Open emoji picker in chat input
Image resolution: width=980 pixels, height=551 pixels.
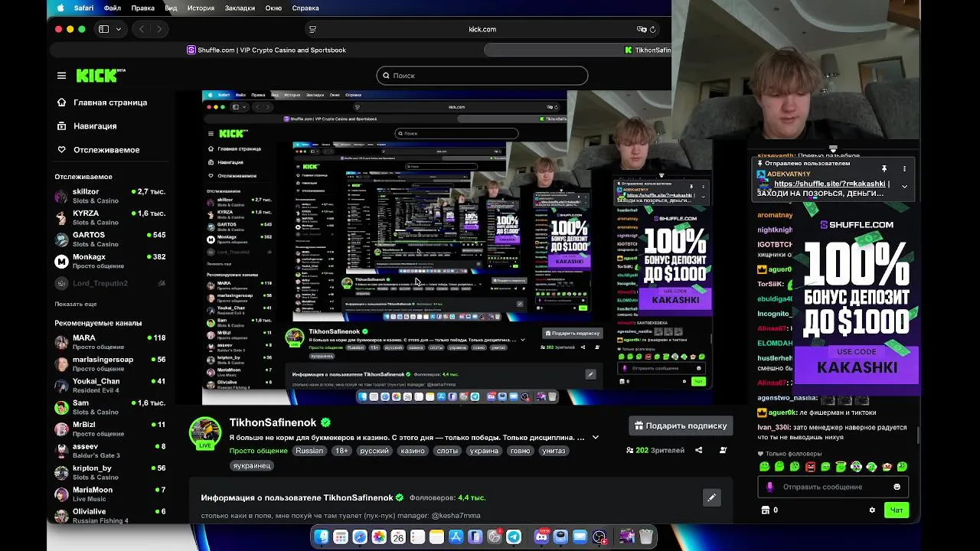click(x=897, y=487)
